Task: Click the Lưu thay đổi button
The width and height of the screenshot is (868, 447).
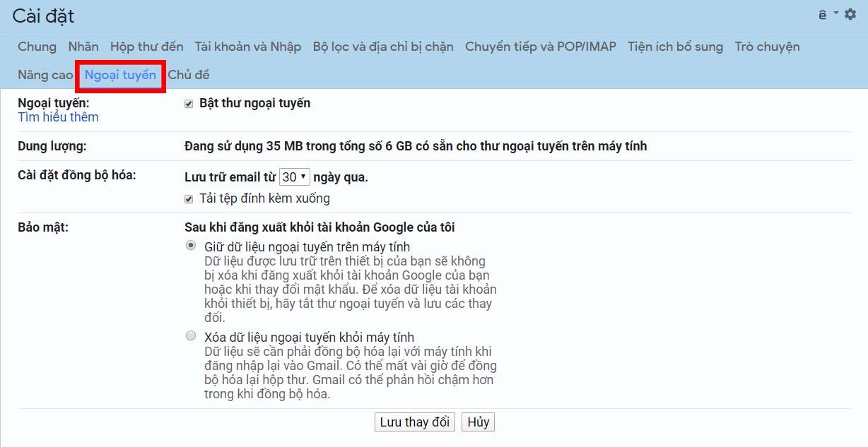Action: click(415, 422)
